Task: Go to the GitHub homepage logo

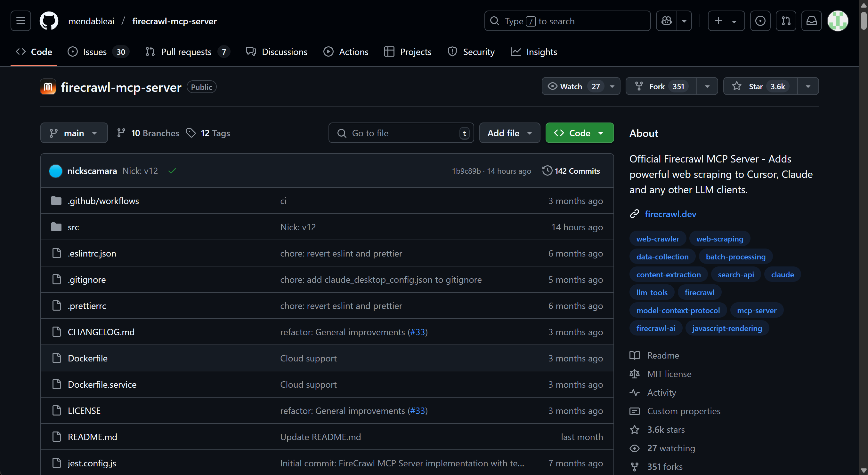Action: 49,21
